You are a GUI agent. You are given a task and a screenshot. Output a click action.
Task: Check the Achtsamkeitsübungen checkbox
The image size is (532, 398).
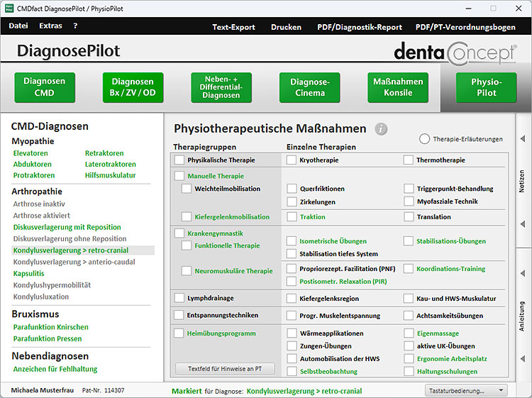point(408,316)
